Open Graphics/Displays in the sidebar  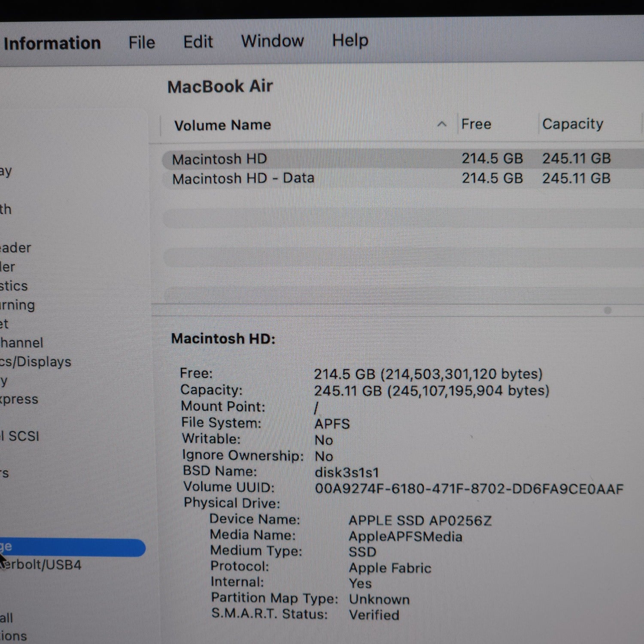point(35,362)
